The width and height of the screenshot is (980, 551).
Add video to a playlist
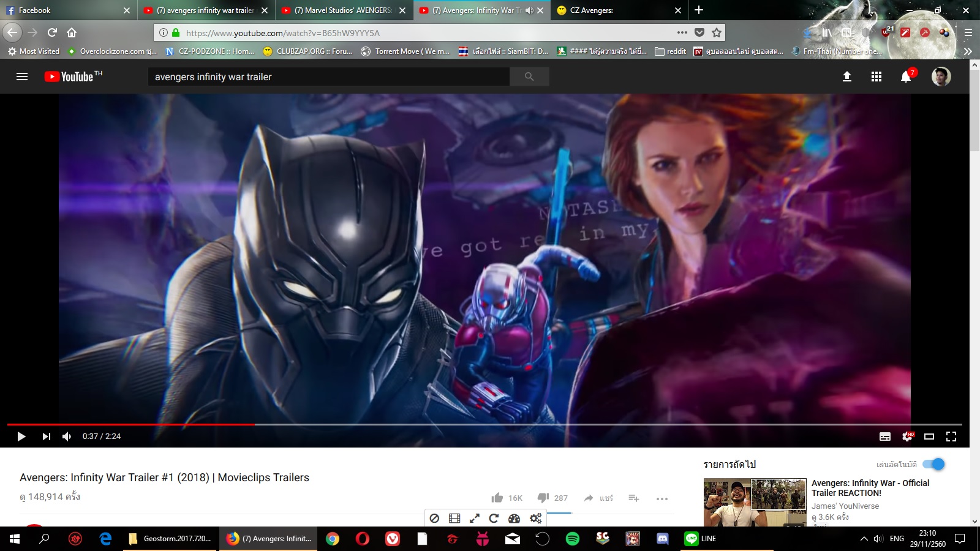634,498
